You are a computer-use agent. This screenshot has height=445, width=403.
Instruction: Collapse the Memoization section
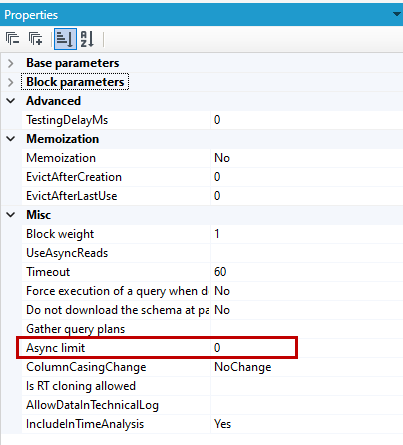pos(11,139)
